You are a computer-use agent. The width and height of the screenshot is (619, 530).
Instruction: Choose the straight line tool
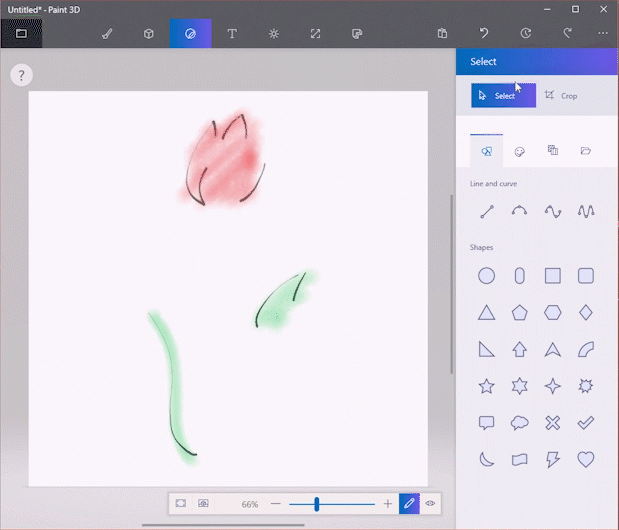pyautogui.click(x=487, y=211)
